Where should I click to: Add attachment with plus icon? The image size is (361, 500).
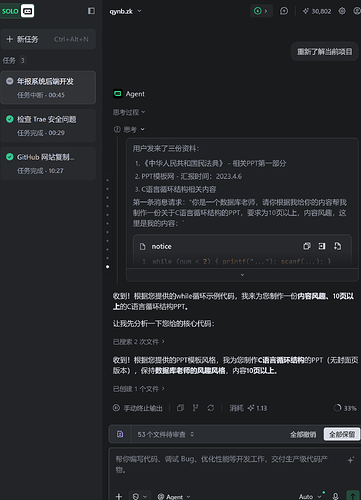(119, 496)
